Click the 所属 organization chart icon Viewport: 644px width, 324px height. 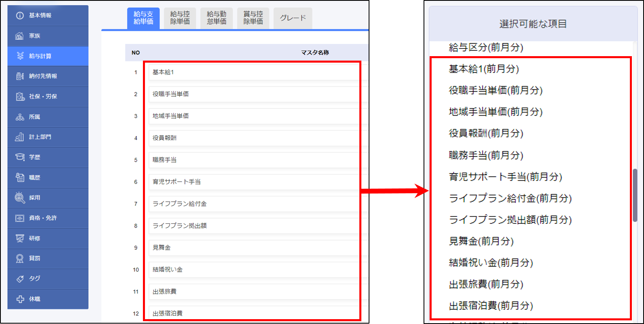pyautogui.click(x=19, y=117)
